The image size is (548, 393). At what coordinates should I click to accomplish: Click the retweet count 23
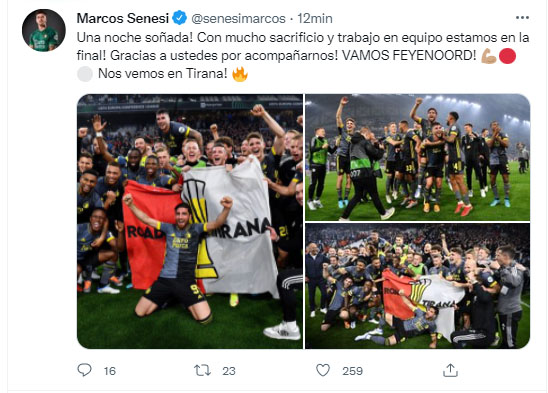coord(229,371)
